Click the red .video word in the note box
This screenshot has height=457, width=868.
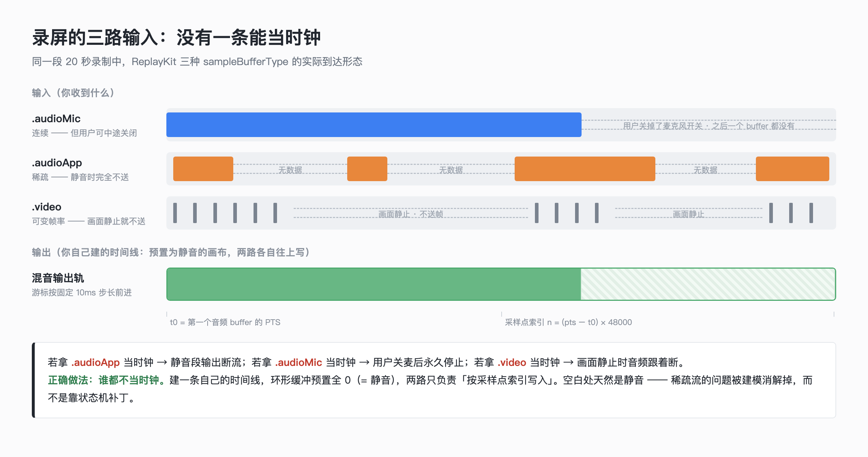click(x=512, y=362)
